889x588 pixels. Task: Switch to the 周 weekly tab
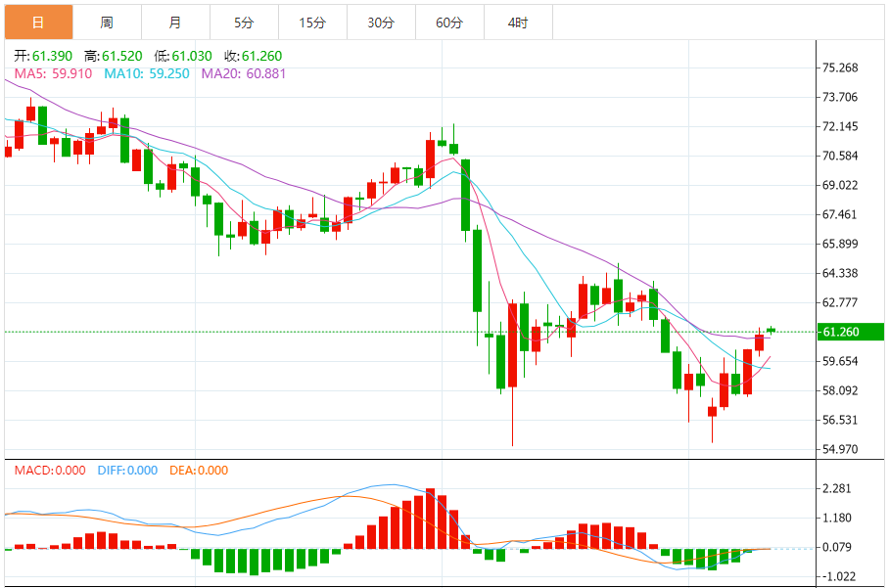(x=107, y=23)
